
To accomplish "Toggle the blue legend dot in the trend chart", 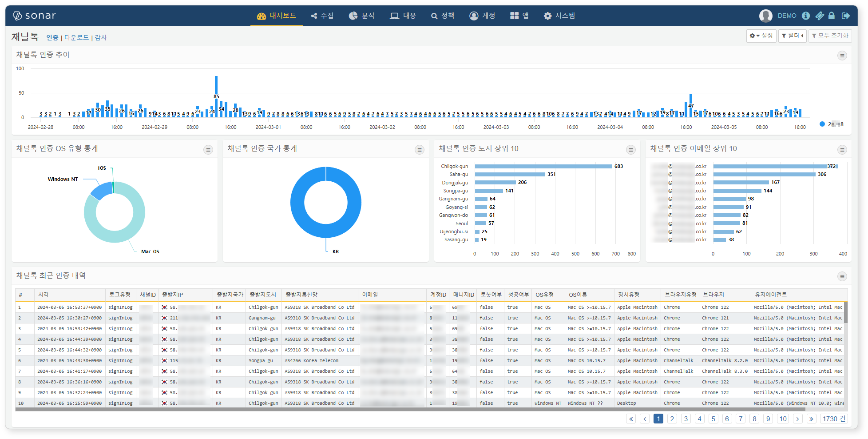I will click(x=822, y=124).
